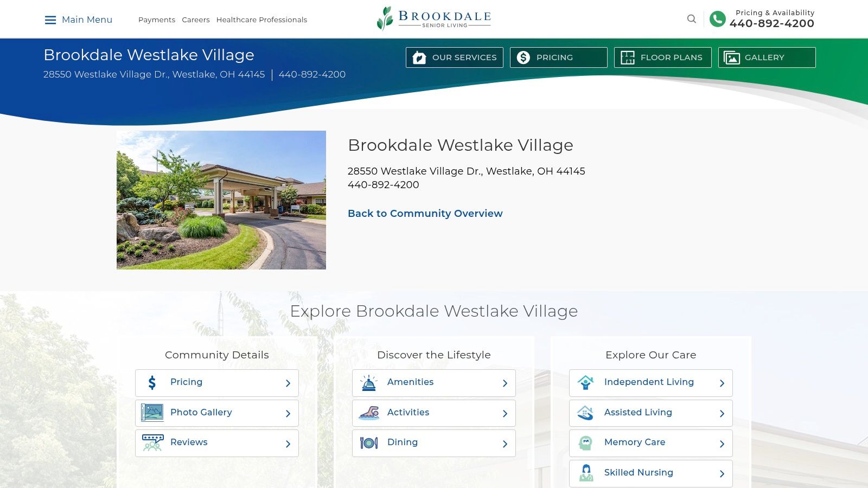Screen dimensions: 868x488
Task: Call 440-892-4200 from Pricing & Availability header
Action: click(772, 23)
